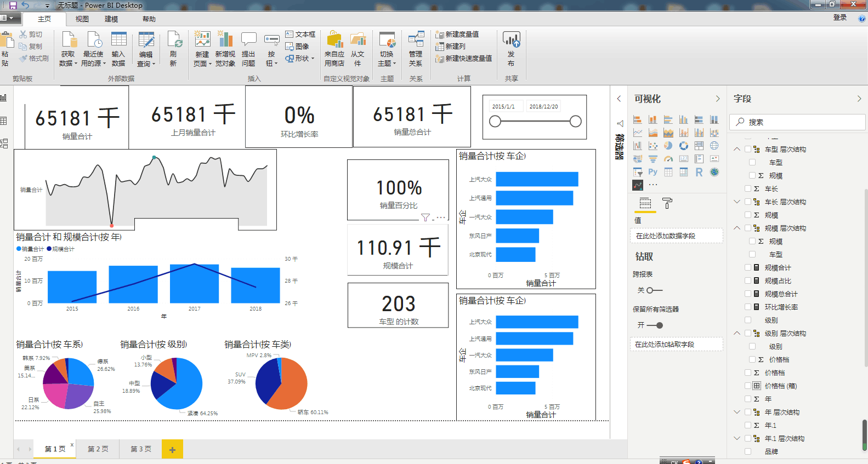
Task: Open the 主页 ribbon tab
Action: 44,19
